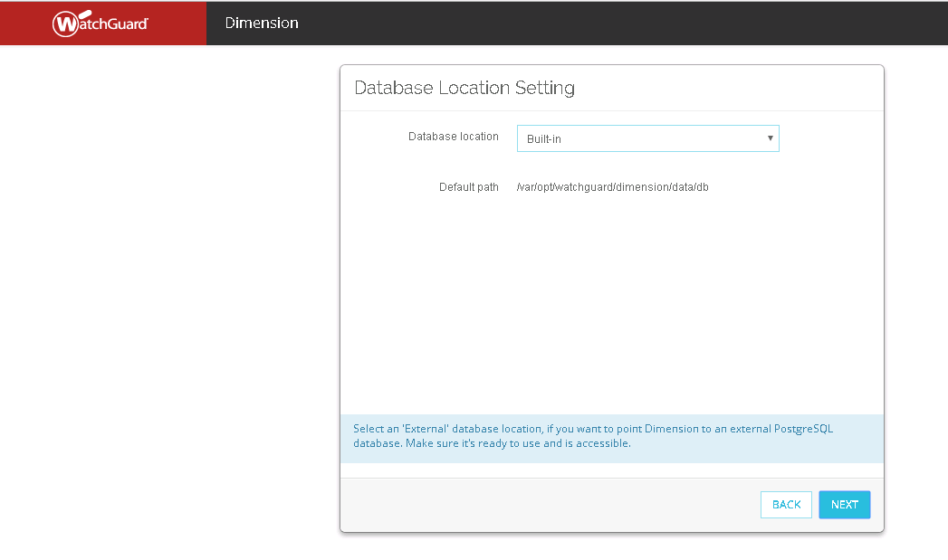Click the circular W icon in the WatchGuard logo
Screen dimensions: 948x560
pos(65,24)
